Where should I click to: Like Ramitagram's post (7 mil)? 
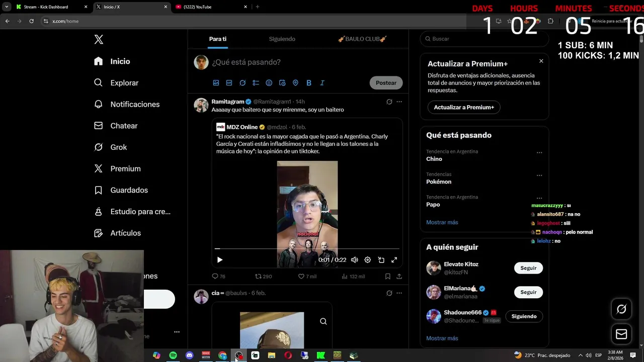pos(307,277)
